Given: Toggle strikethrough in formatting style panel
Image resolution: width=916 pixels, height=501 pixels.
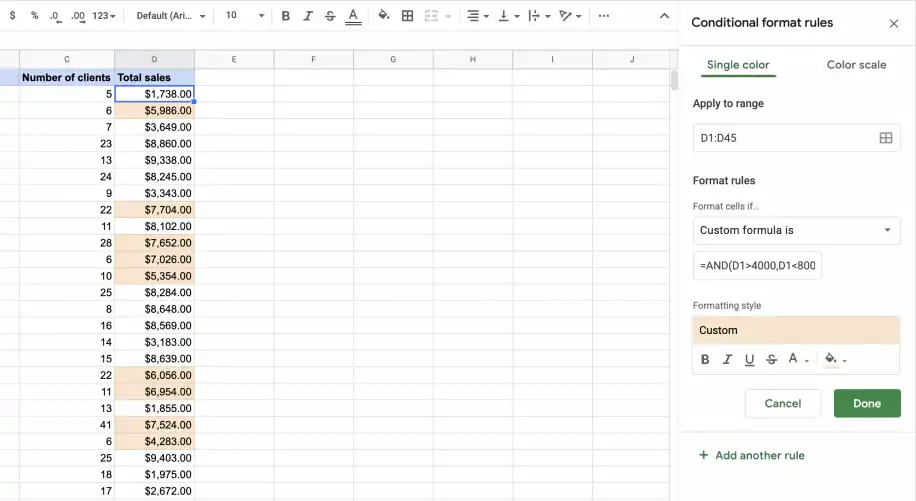Looking at the screenshot, I should click(x=772, y=359).
